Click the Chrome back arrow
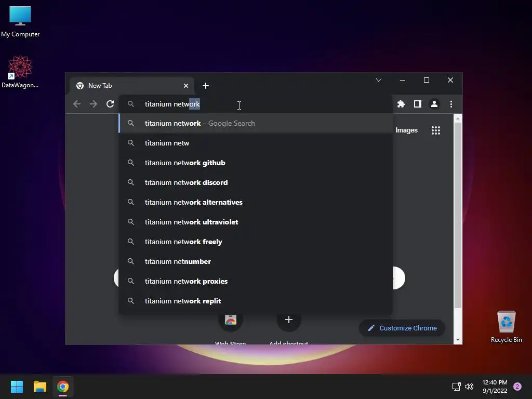 coord(77,104)
